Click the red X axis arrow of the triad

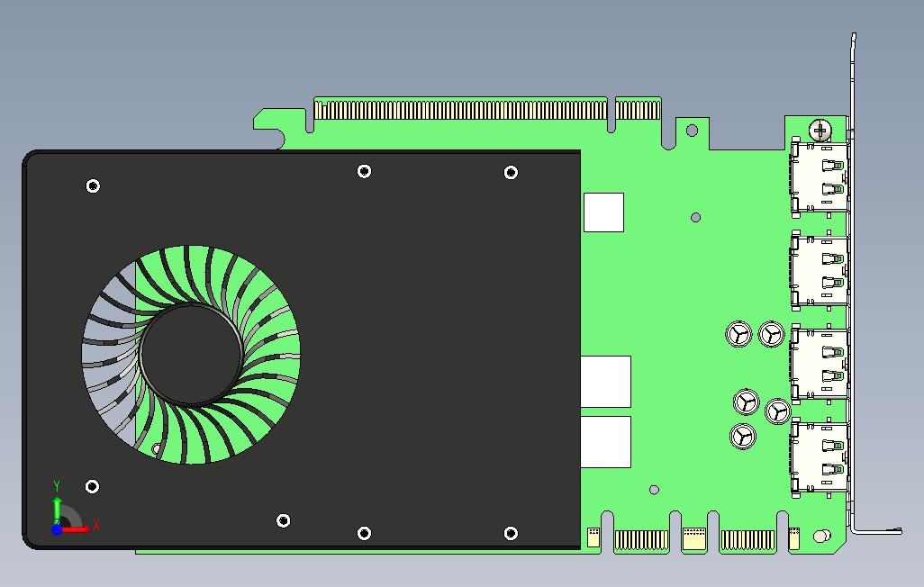tap(76, 529)
